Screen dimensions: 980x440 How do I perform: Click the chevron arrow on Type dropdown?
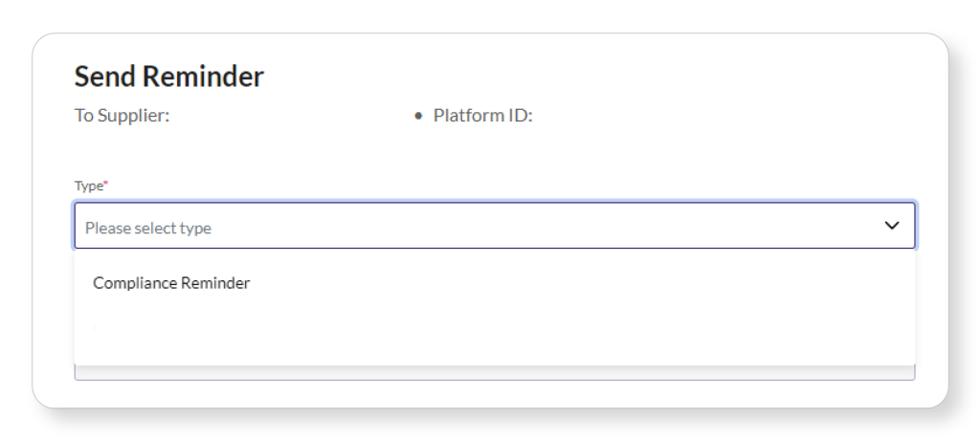(892, 226)
